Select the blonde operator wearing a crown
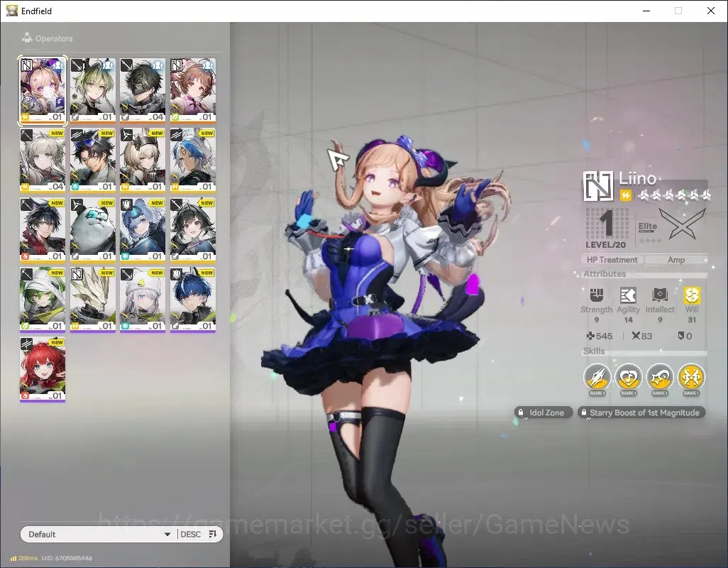 143,160
